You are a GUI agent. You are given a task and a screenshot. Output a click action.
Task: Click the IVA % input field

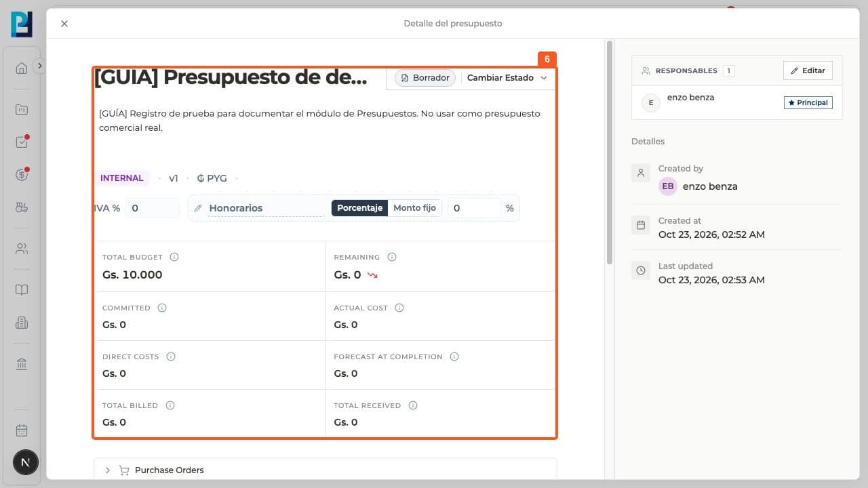pos(152,208)
